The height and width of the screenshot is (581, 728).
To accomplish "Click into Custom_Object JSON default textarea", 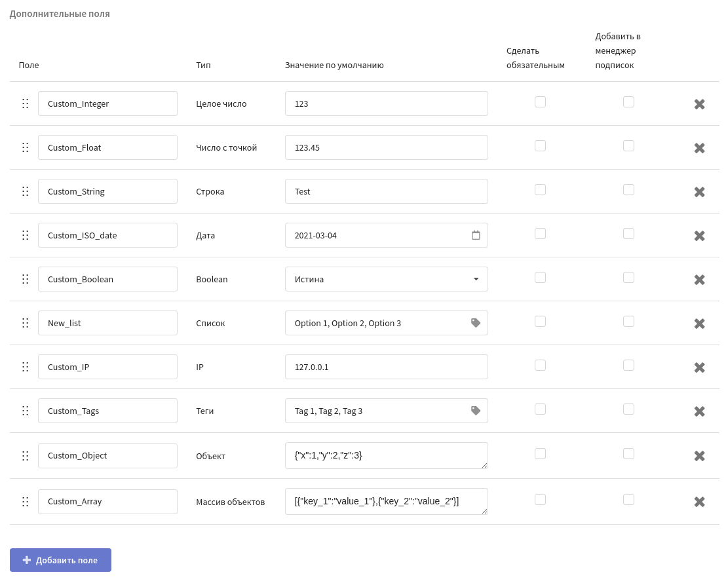I will click(x=386, y=455).
